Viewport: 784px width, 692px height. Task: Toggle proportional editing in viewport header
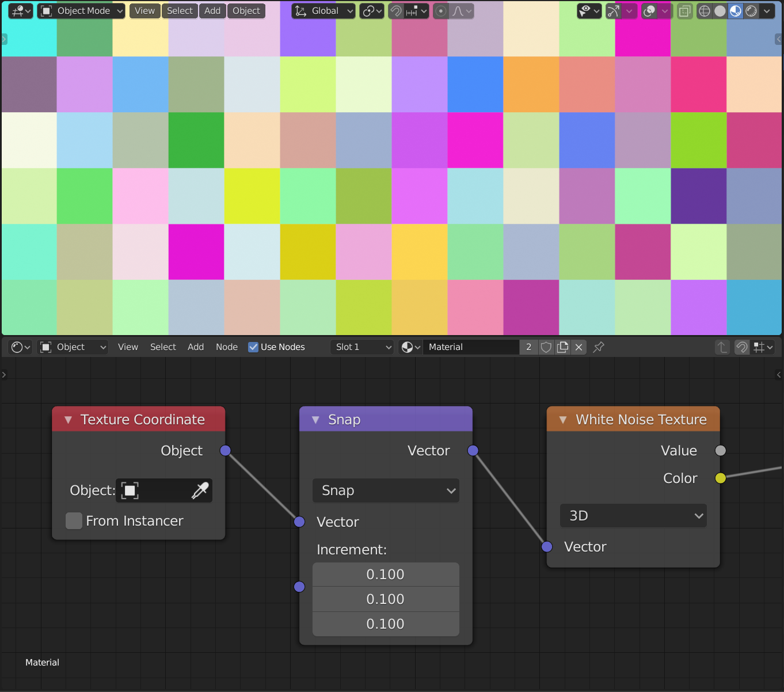[440, 11]
